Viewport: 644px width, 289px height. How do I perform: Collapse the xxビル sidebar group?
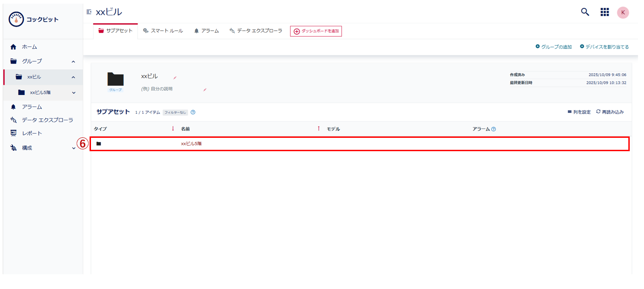(x=73, y=77)
